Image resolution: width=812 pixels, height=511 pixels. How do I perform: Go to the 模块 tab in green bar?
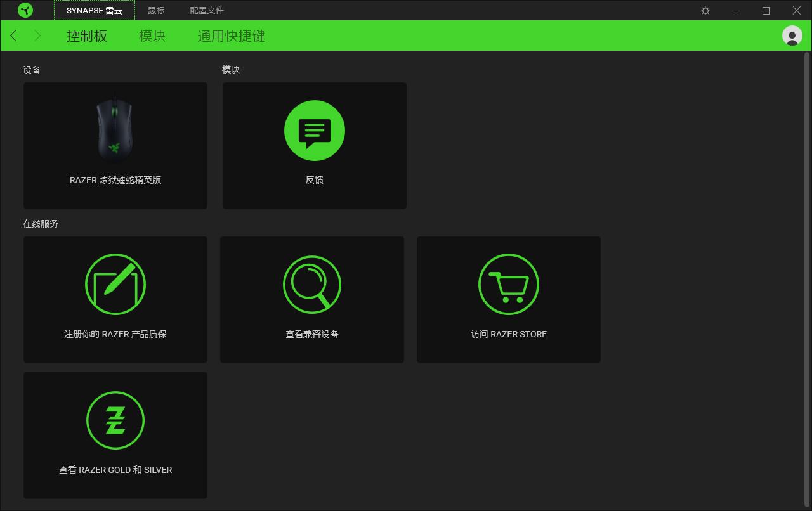point(152,36)
